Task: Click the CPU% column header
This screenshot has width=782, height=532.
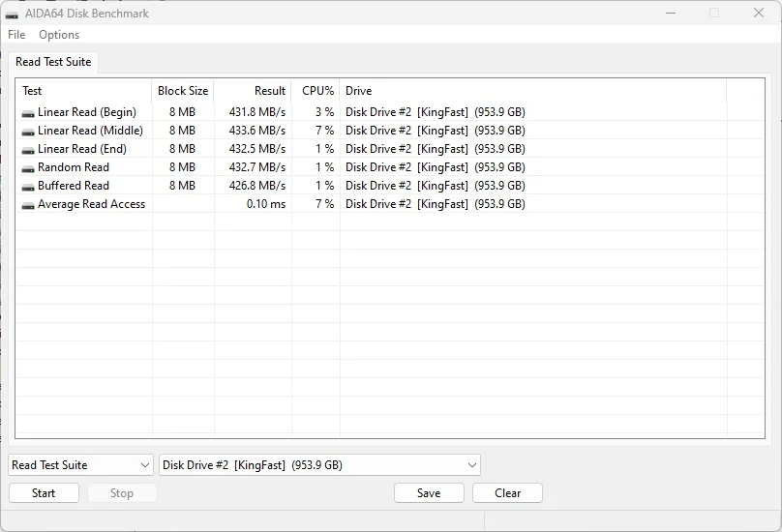Action: pyautogui.click(x=316, y=91)
